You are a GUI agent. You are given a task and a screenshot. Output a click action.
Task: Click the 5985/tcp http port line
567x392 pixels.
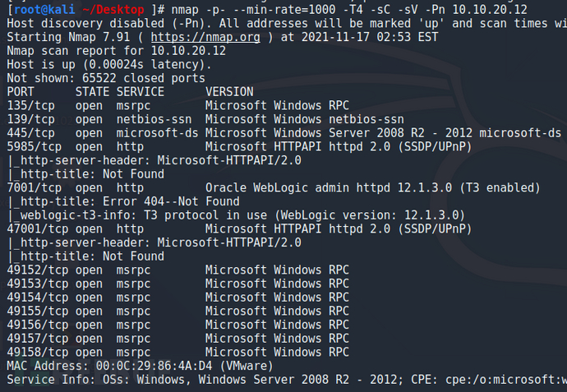click(239, 147)
